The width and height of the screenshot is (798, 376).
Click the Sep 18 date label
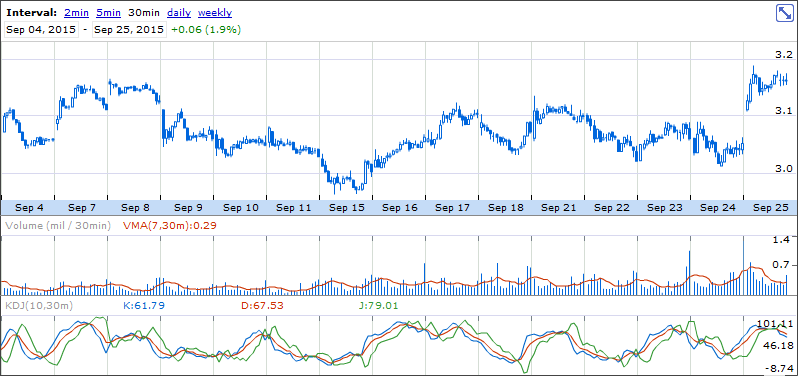pos(506,208)
